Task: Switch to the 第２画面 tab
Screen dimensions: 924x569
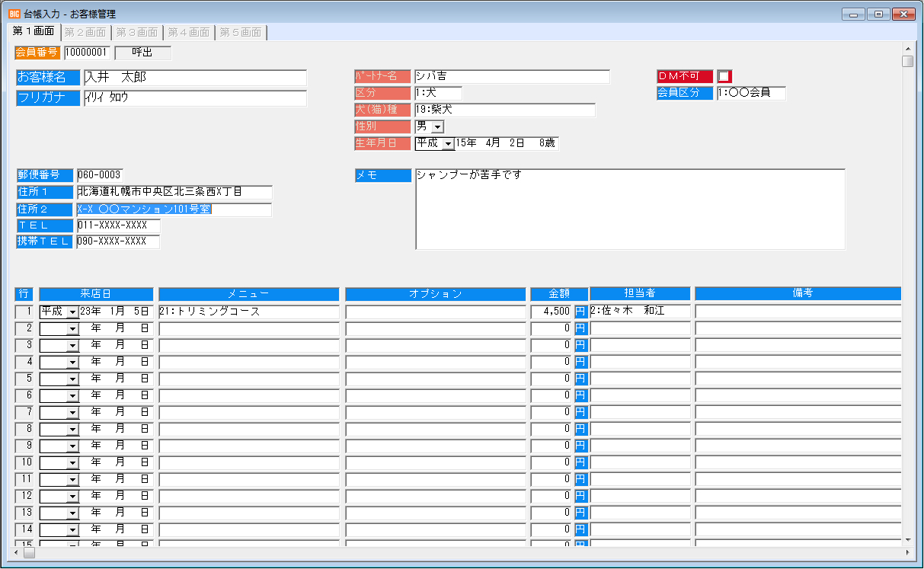Action: 85,32
